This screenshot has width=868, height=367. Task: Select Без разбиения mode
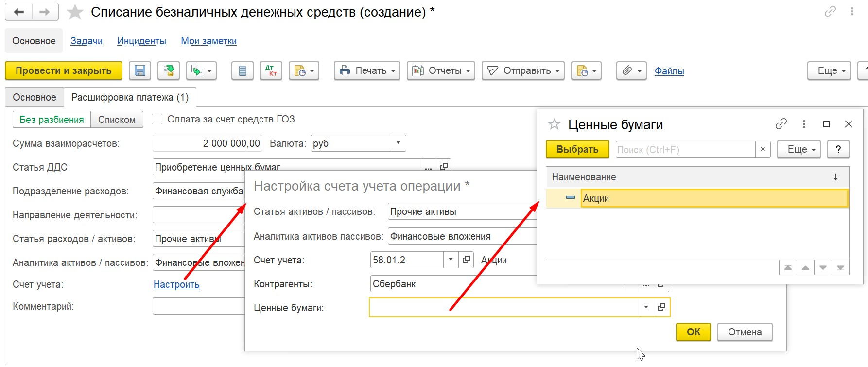52,120
